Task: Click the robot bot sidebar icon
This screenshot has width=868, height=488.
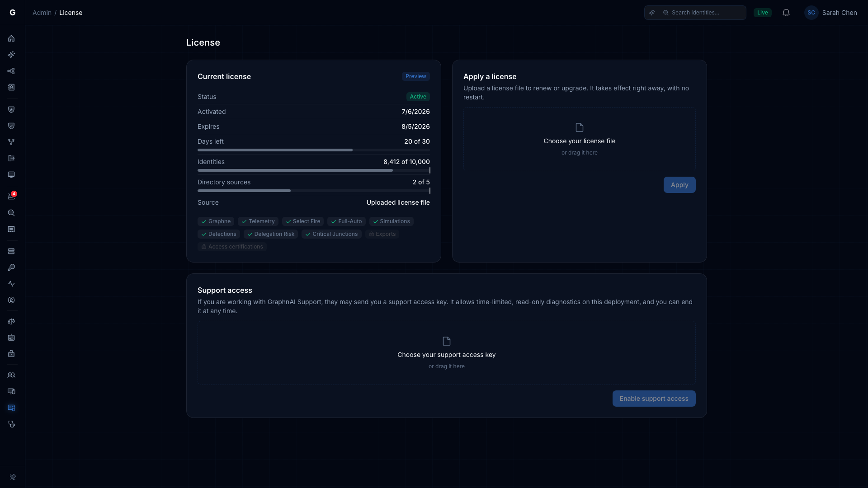Action: (x=11, y=338)
